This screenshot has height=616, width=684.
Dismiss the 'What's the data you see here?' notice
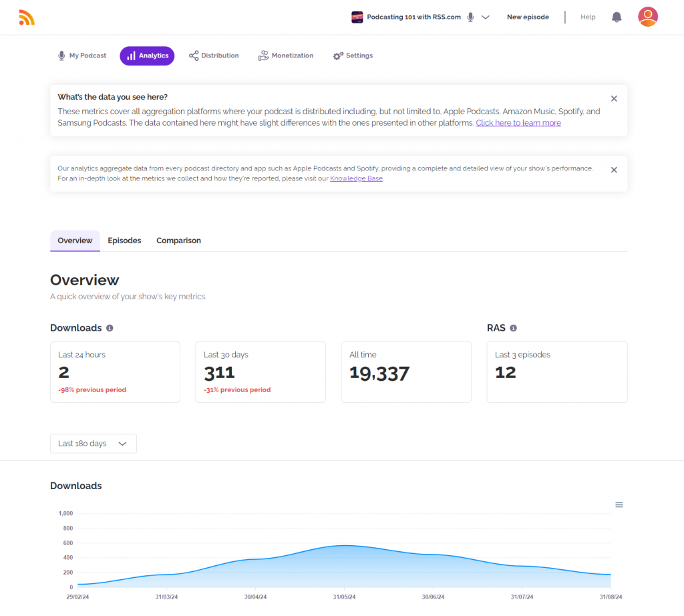pos(614,99)
